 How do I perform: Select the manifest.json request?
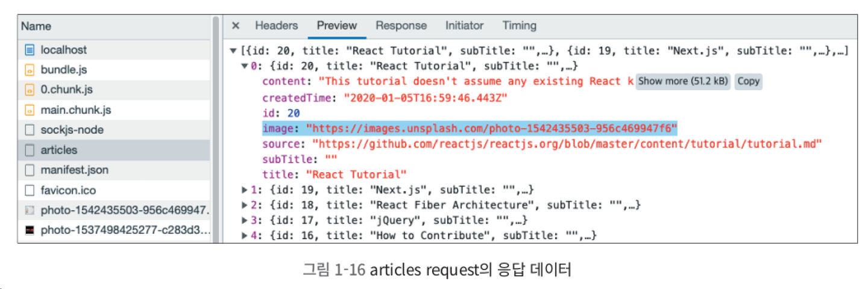(x=114, y=170)
